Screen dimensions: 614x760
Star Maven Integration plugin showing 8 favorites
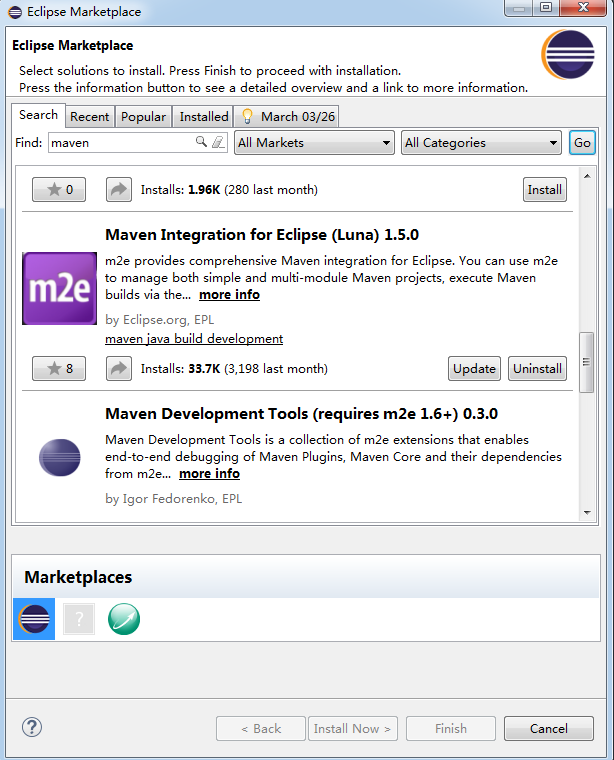[59, 368]
